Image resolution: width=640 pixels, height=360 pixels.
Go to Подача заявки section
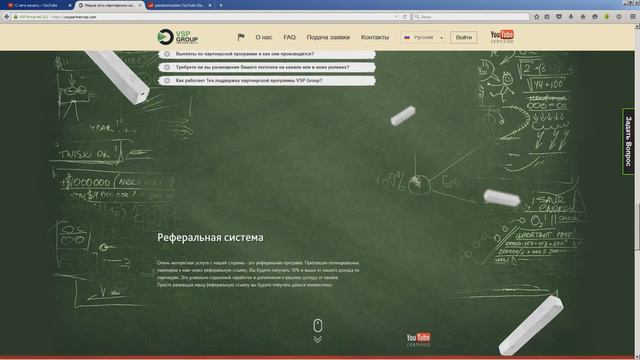tap(328, 37)
